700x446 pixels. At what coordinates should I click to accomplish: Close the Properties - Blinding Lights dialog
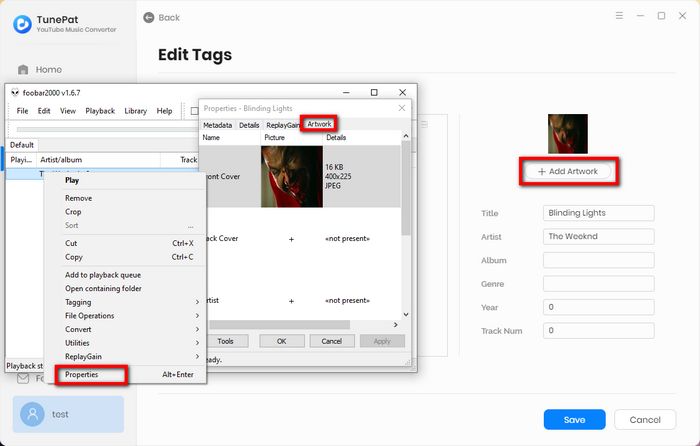tap(402, 108)
